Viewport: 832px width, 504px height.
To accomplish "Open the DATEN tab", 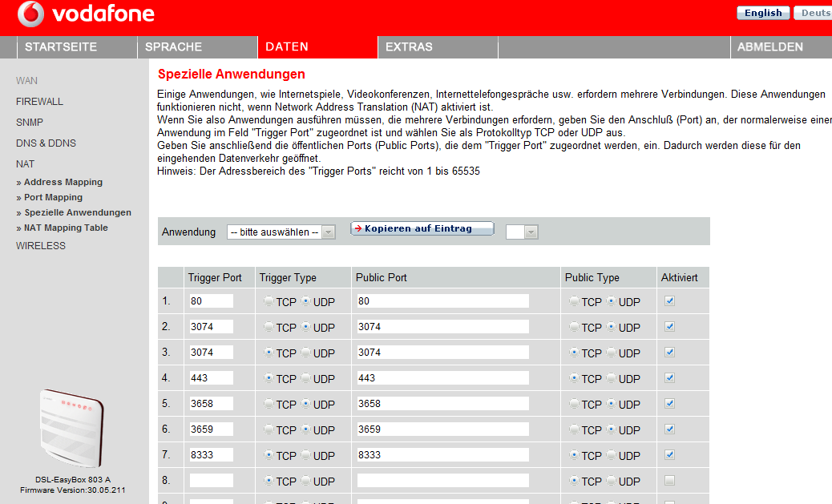I will pyautogui.click(x=287, y=47).
